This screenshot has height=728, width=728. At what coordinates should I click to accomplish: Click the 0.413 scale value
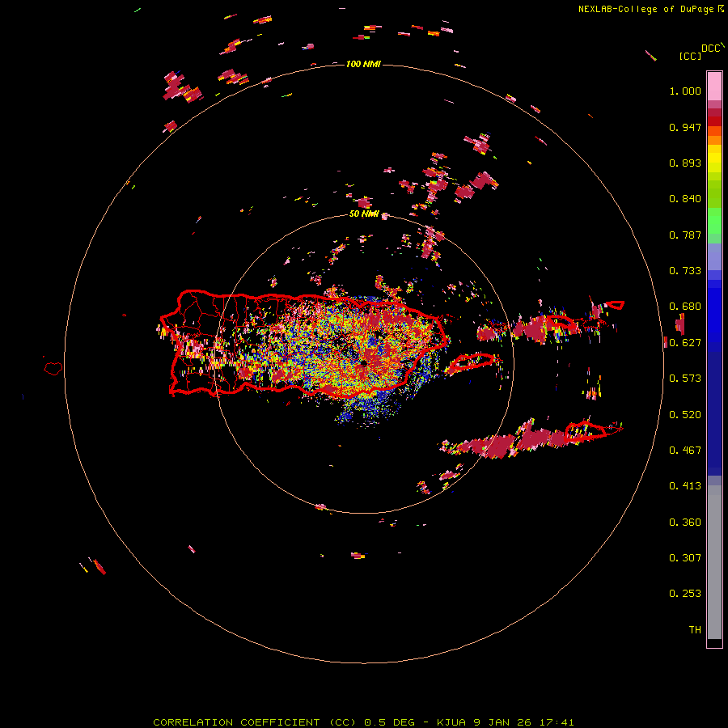coord(685,486)
